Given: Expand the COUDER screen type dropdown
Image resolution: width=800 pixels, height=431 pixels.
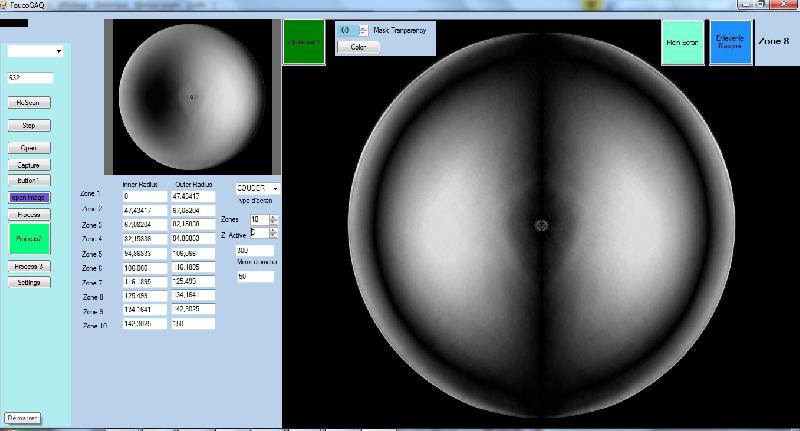Looking at the screenshot, I should point(257,188).
